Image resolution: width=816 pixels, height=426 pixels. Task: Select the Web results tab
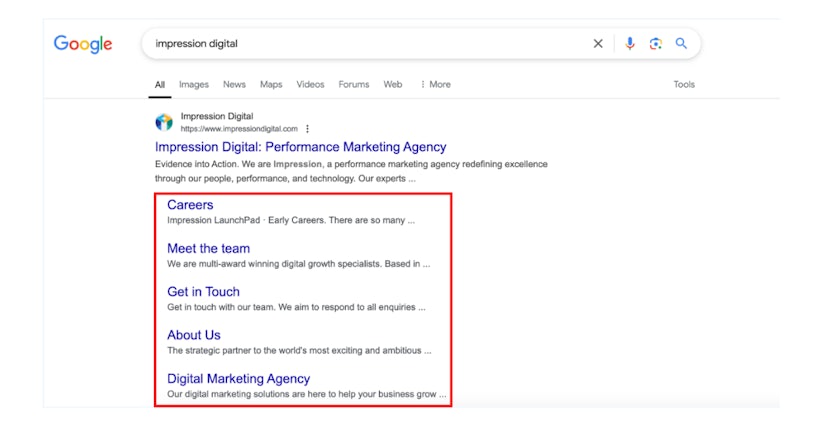[393, 85]
